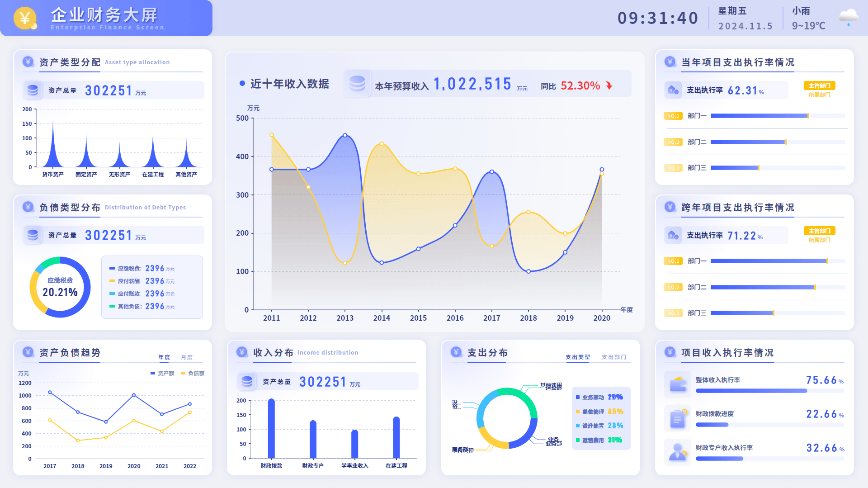Click coin stack icon in 收入分布 panel
The image size is (868, 488).
[x=247, y=381]
